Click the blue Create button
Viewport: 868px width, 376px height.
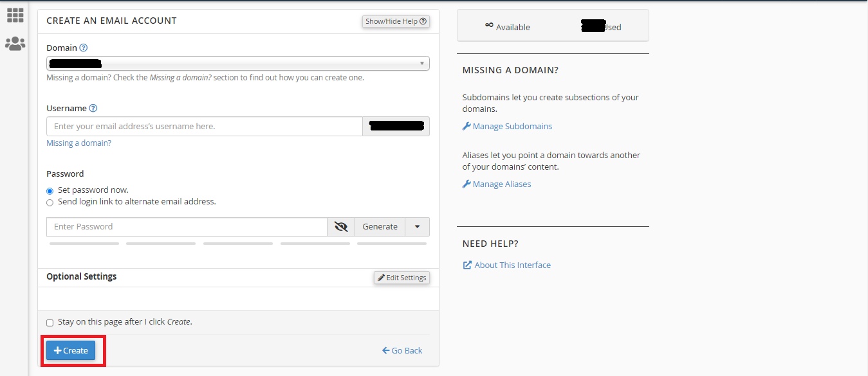point(71,350)
